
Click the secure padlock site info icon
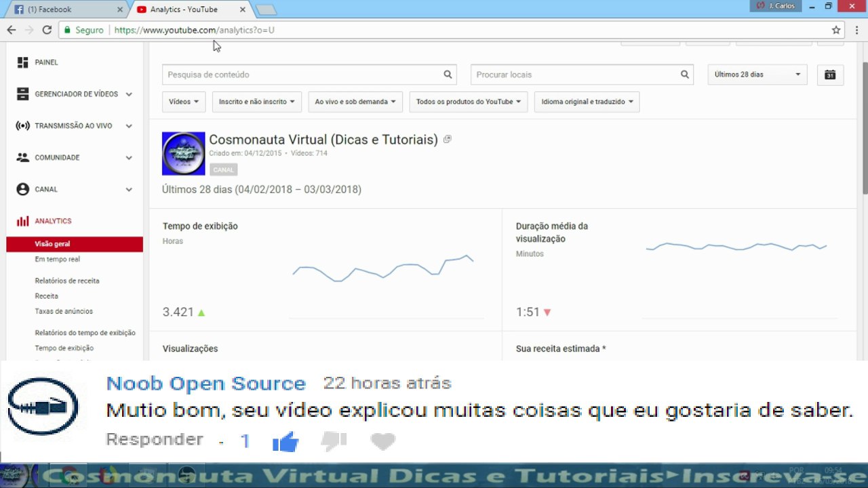[x=67, y=30]
